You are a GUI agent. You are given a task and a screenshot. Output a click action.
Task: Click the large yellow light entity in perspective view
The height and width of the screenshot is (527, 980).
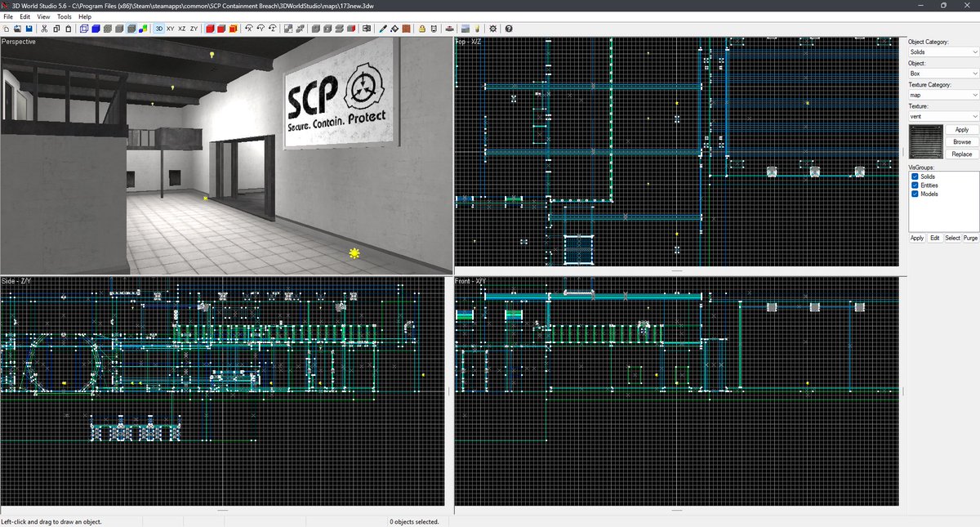[354, 253]
